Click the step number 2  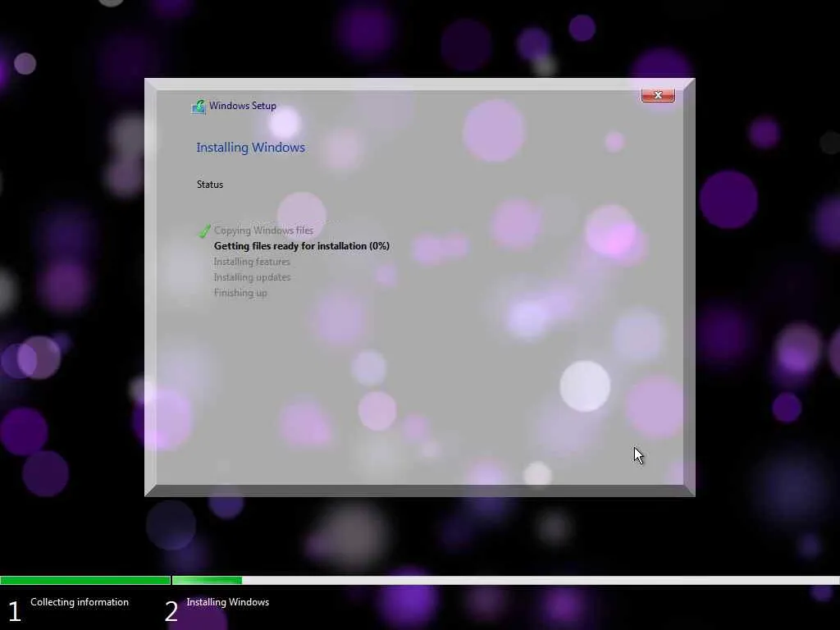[171, 611]
